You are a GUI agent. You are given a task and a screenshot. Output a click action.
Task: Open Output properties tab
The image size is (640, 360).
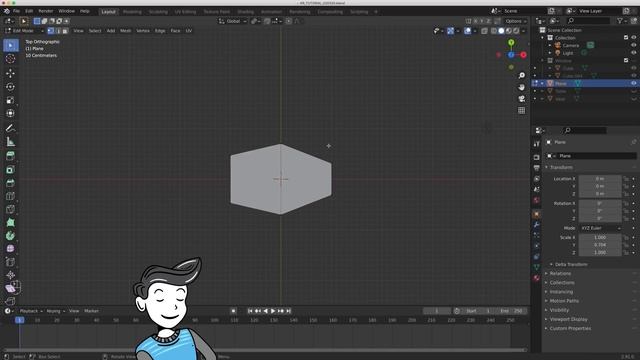pyautogui.click(x=536, y=168)
